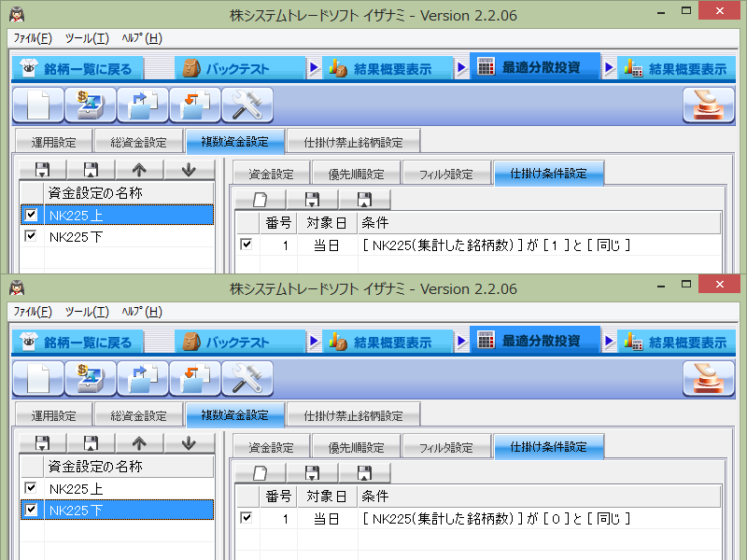Click the export-to-folder icon in lower window toolbar
The height and width of the screenshot is (560, 747).
tap(143, 378)
